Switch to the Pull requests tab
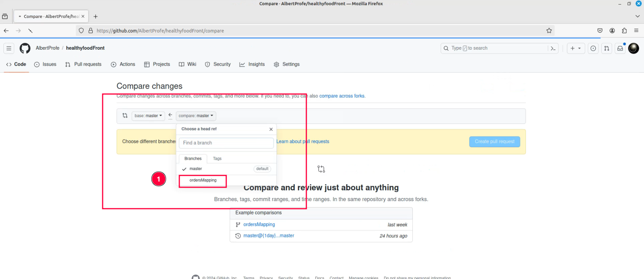The height and width of the screenshot is (279, 644). pyautogui.click(x=83, y=64)
